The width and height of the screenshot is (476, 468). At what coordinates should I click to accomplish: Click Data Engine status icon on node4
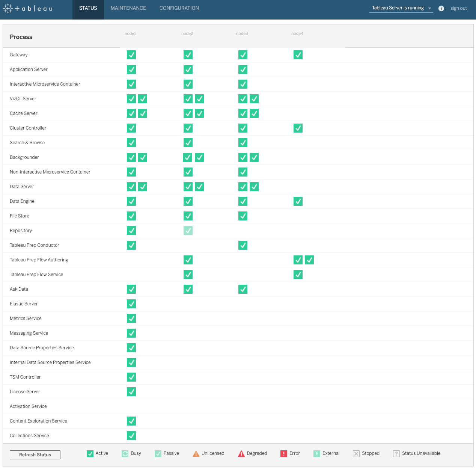298,201
